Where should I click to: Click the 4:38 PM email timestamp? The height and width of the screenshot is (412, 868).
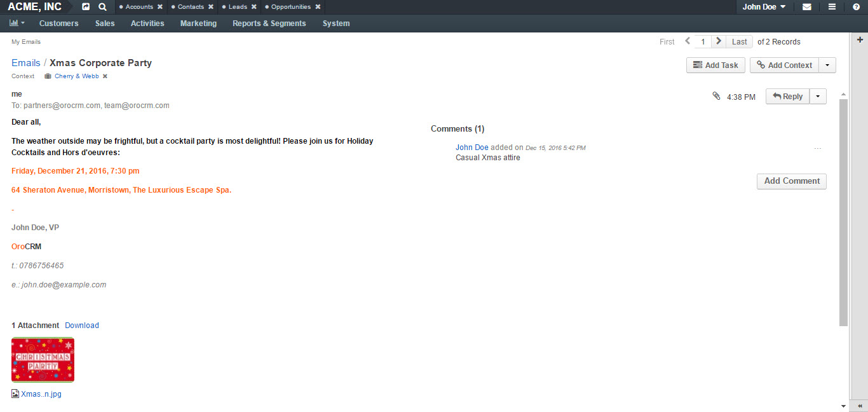click(741, 97)
